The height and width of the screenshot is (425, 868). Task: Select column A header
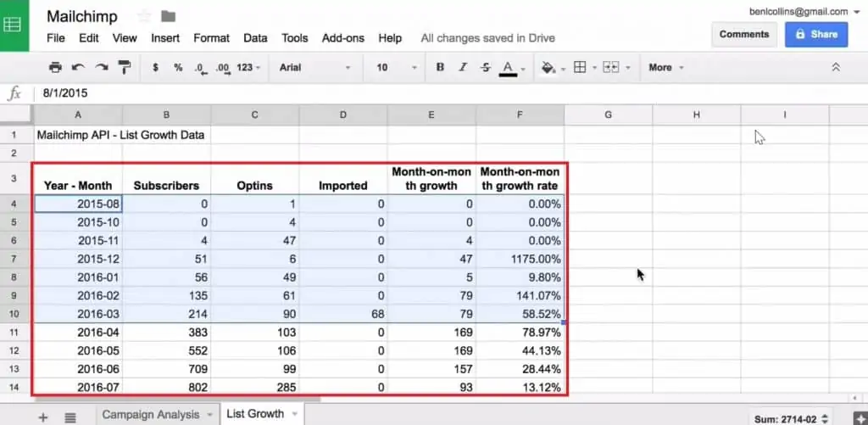point(78,115)
